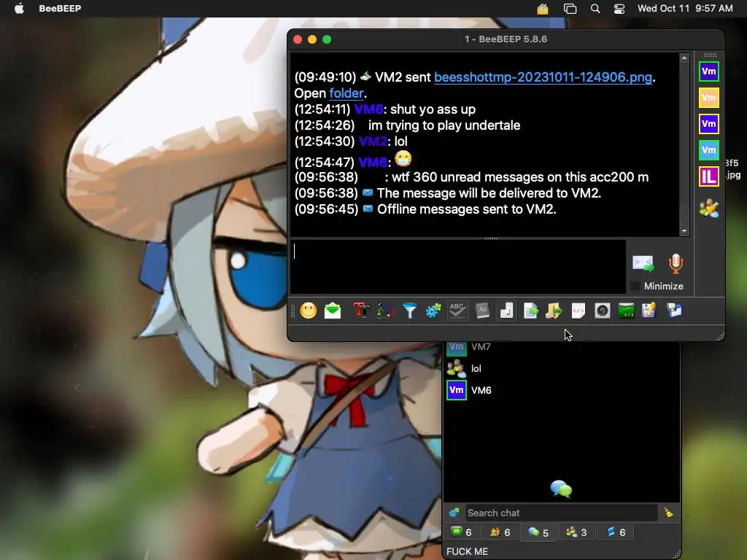This screenshot has width=747, height=560.
Task: Switch to the blue scroll tab showing 6
Action: click(x=616, y=532)
